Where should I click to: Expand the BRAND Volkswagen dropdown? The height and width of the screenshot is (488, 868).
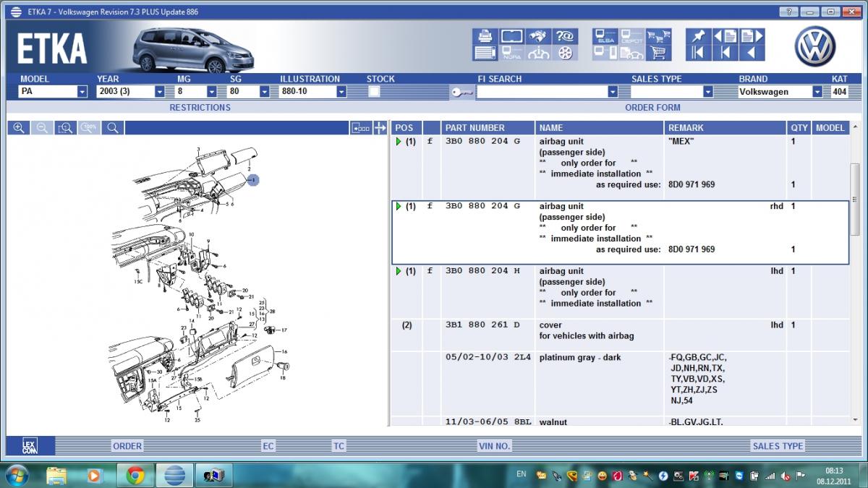817,92
